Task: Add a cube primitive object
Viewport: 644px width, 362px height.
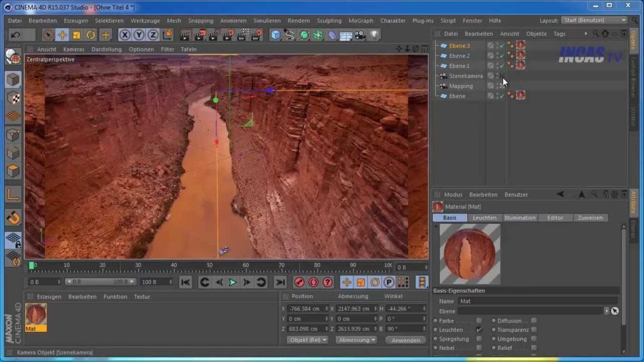Action: point(275,35)
